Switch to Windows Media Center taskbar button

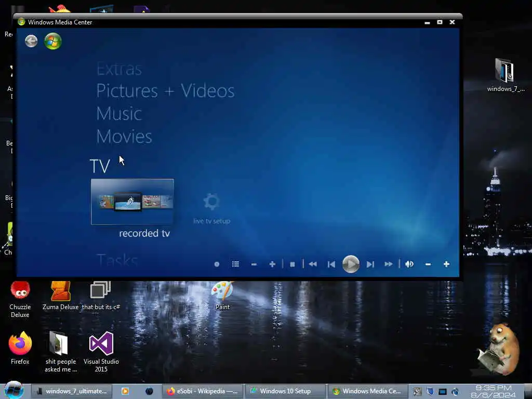[x=368, y=391]
